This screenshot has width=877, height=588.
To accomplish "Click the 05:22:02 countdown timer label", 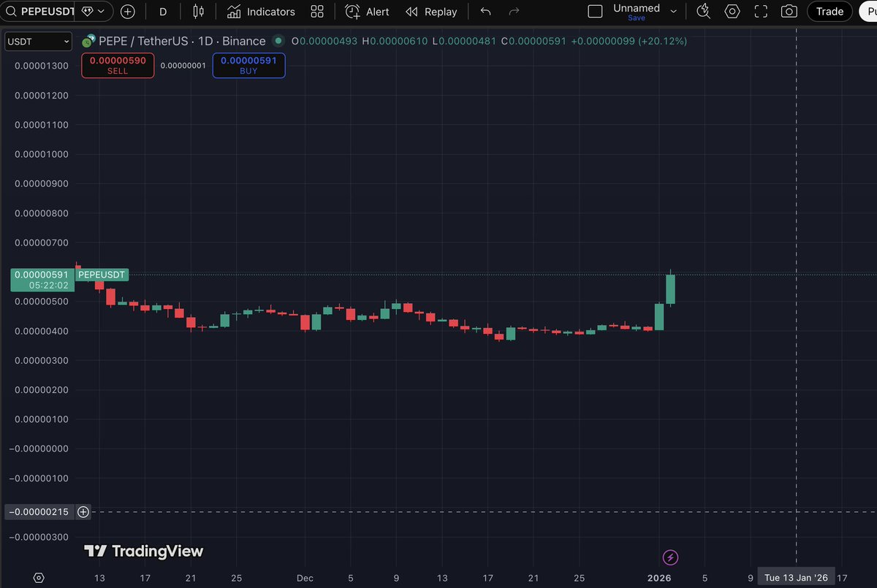I will click(x=49, y=286).
